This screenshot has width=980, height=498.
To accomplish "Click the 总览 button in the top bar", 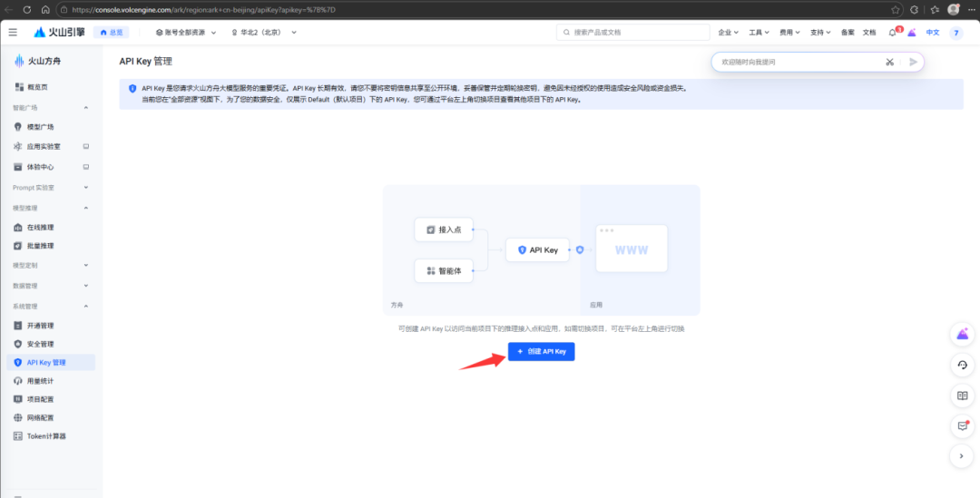I will [112, 33].
